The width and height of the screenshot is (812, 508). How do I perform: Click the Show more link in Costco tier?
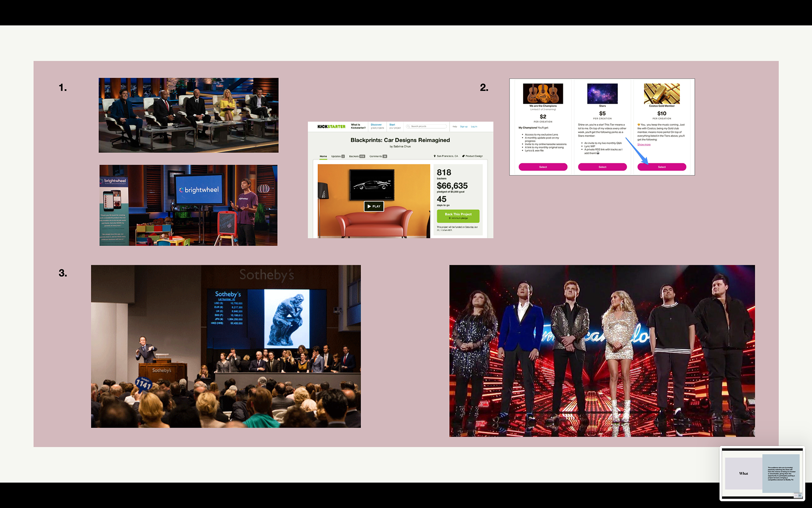[644, 145]
